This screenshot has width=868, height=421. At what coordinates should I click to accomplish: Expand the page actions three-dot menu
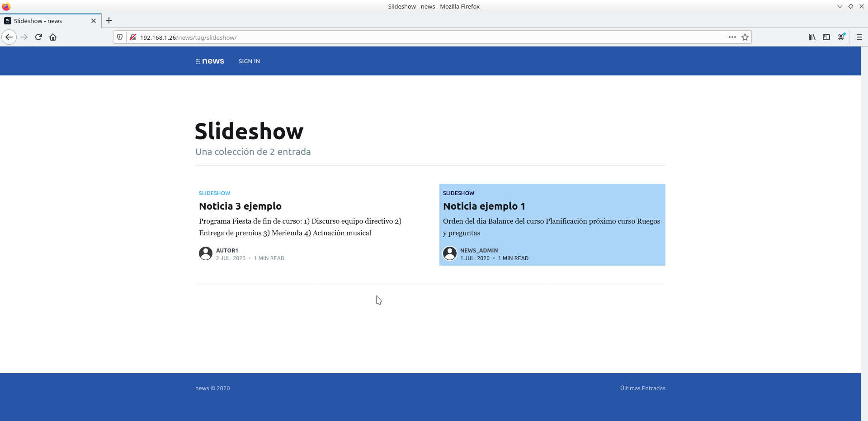pyautogui.click(x=732, y=37)
